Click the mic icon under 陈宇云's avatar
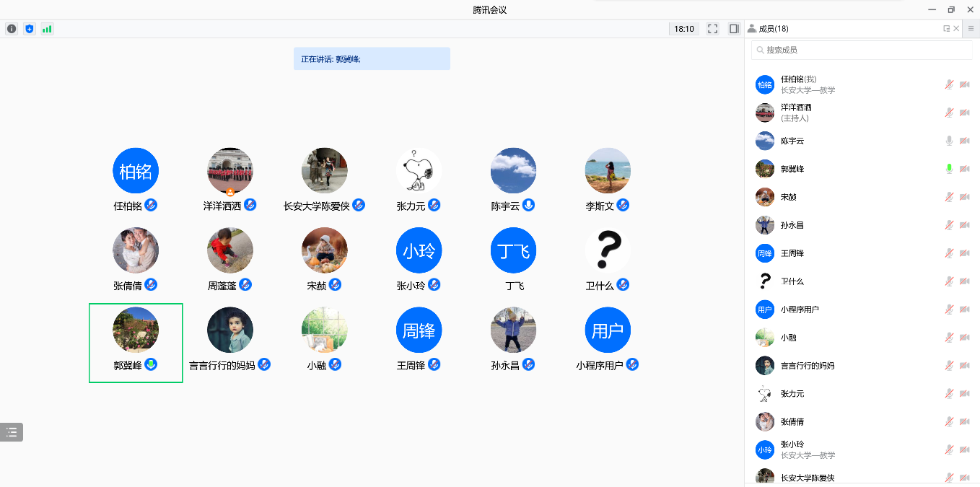 (529, 205)
